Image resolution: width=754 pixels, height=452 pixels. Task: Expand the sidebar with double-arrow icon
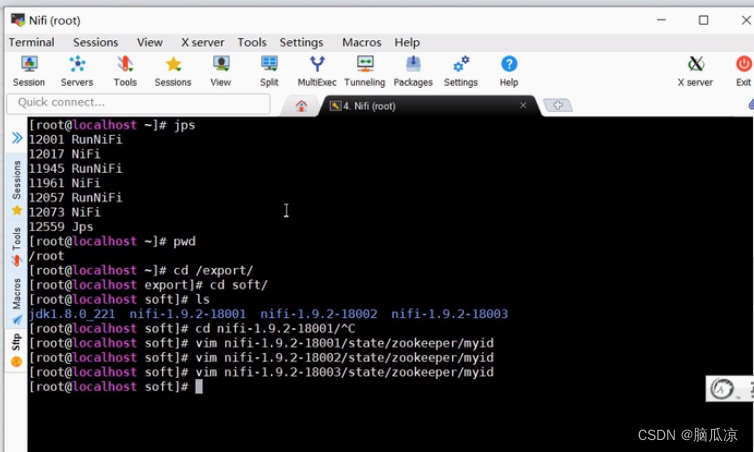click(x=17, y=138)
